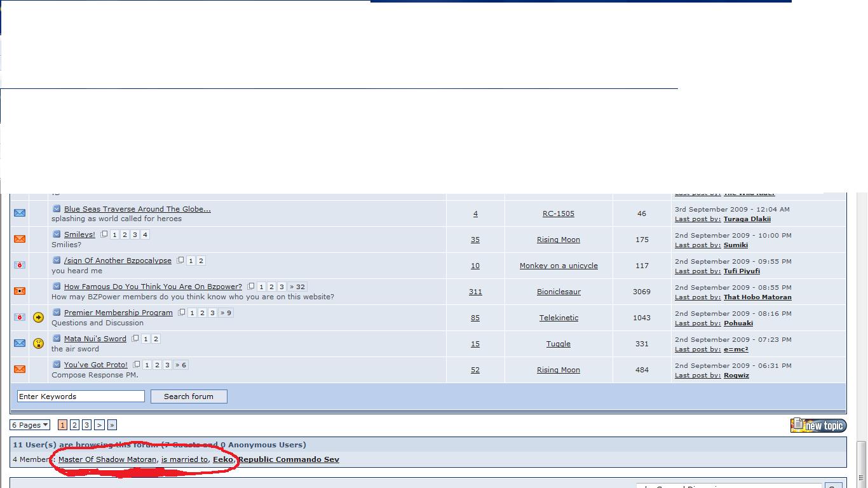Screen dimensions: 868x488
Task: Click the status envelope icon for You've Got Proto!
Action: (x=20, y=370)
